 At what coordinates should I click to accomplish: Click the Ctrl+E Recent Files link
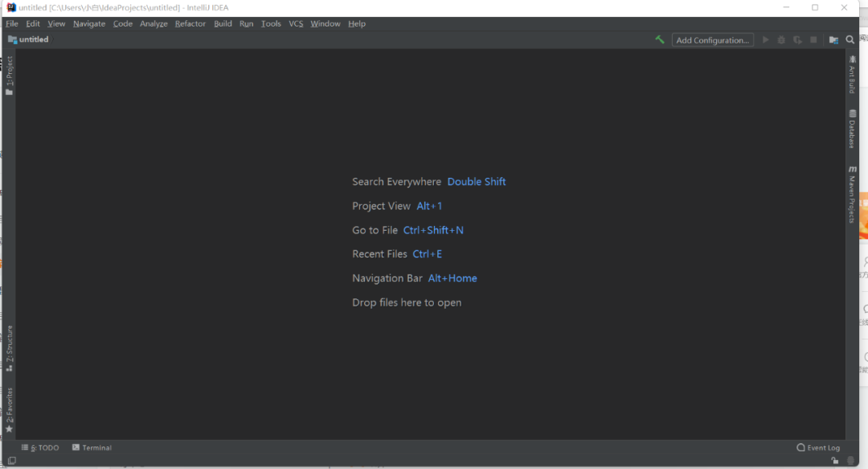pos(427,253)
